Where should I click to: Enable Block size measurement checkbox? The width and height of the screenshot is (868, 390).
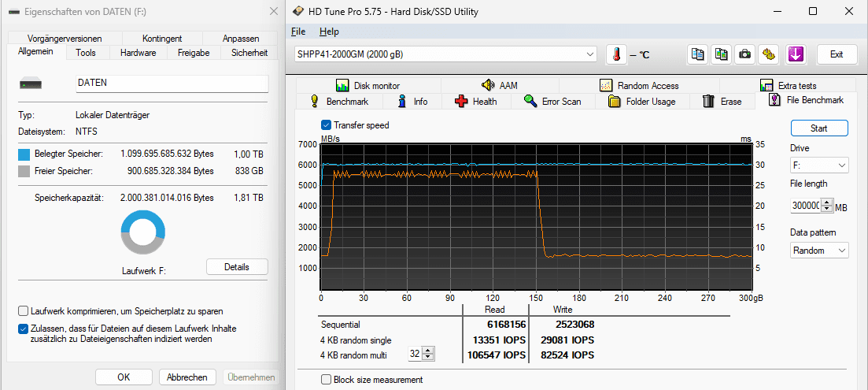click(x=327, y=380)
